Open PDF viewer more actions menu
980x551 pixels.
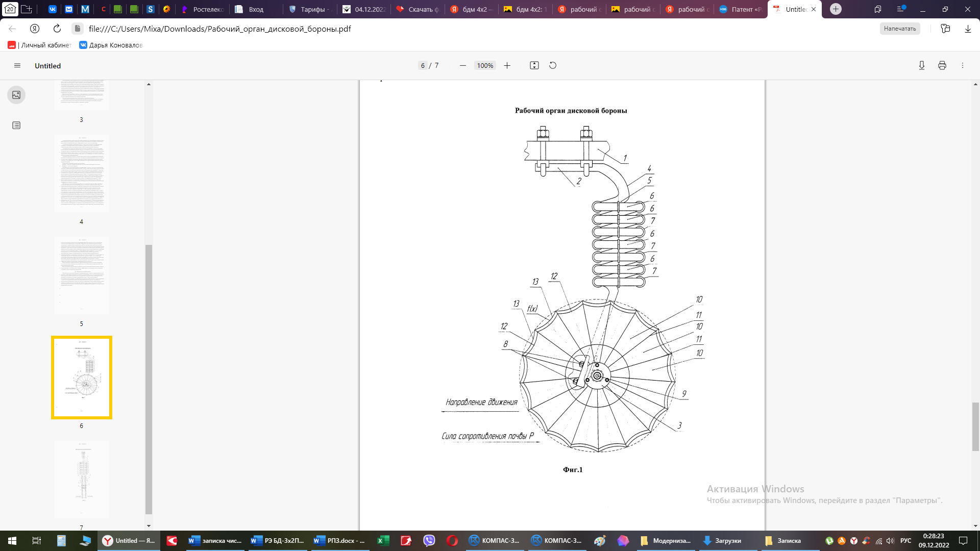coord(963,65)
